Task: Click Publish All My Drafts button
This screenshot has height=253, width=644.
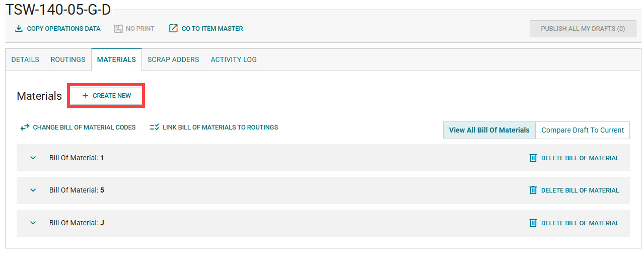Action: click(x=583, y=29)
